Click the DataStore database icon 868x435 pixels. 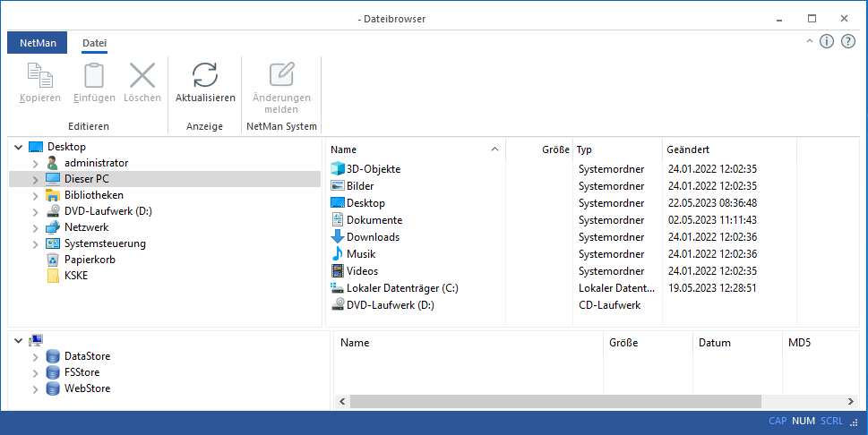tap(53, 356)
